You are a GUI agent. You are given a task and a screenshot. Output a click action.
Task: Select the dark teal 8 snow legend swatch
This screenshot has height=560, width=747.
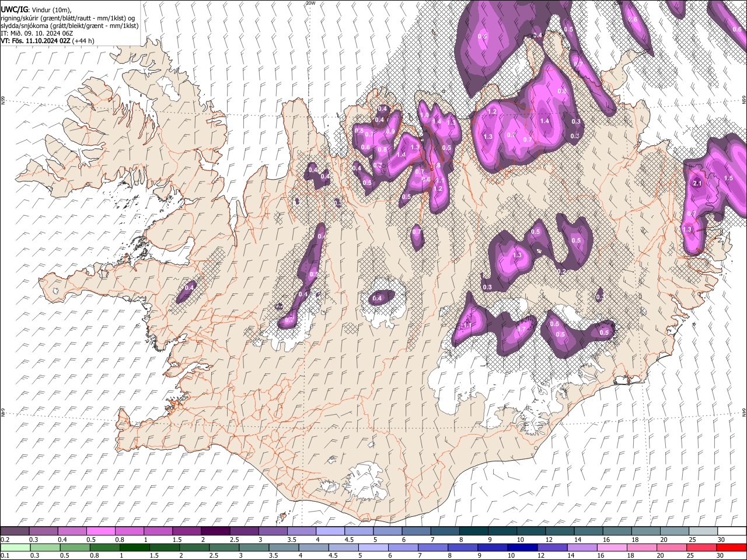[474, 531]
